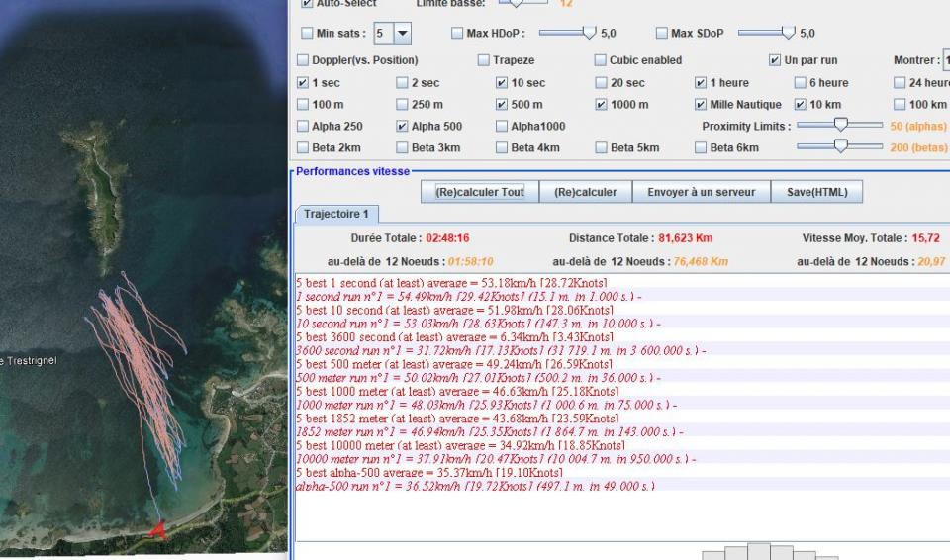Enable the Alpha1000 checkbox
The width and height of the screenshot is (950, 560).
pos(502,126)
